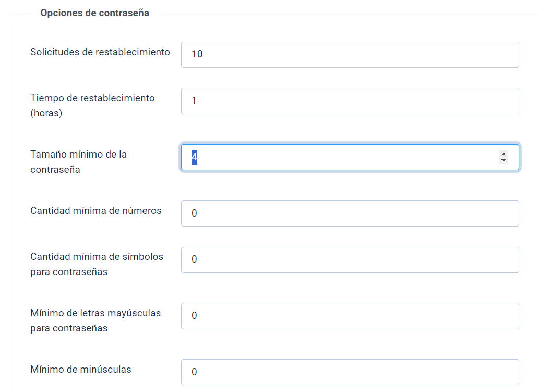Image resolution: width=538 pixels, height=392 pixels.
Task: Place cursor after the value 10
Action: tap(204, 54)
